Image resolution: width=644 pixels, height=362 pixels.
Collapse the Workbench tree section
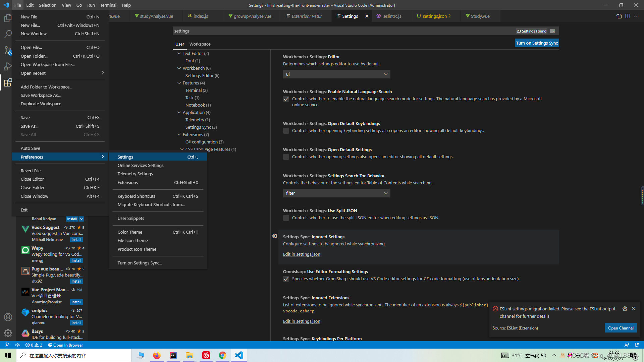(x=179, y=68)
